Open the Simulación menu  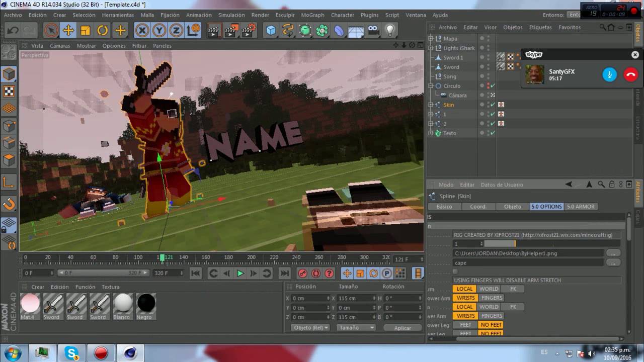point(231,15)
